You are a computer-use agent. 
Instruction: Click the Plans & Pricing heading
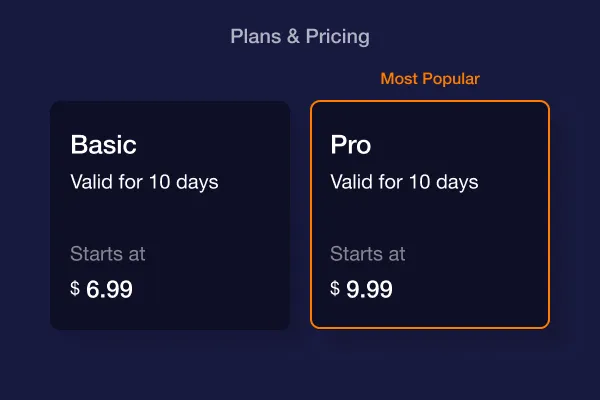[x=300, y=37]
